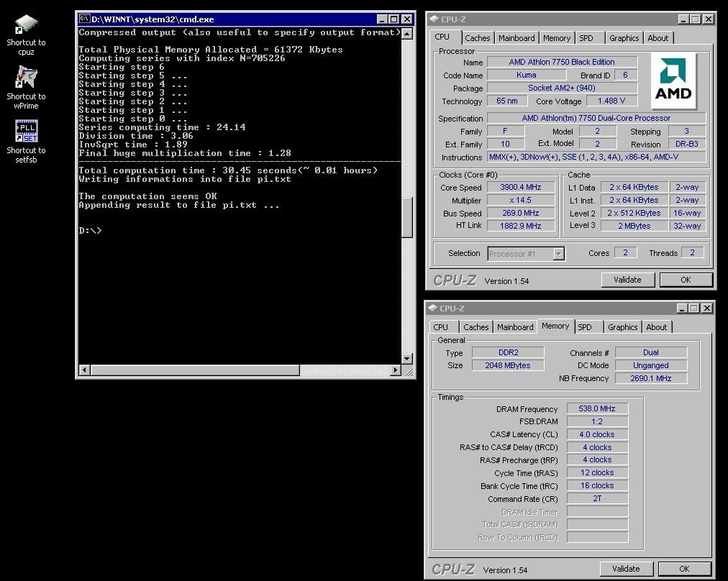Click the Command Rate value 2T
Screen dimensions: 728x581
pyautogui.click(x=597, y=499)
